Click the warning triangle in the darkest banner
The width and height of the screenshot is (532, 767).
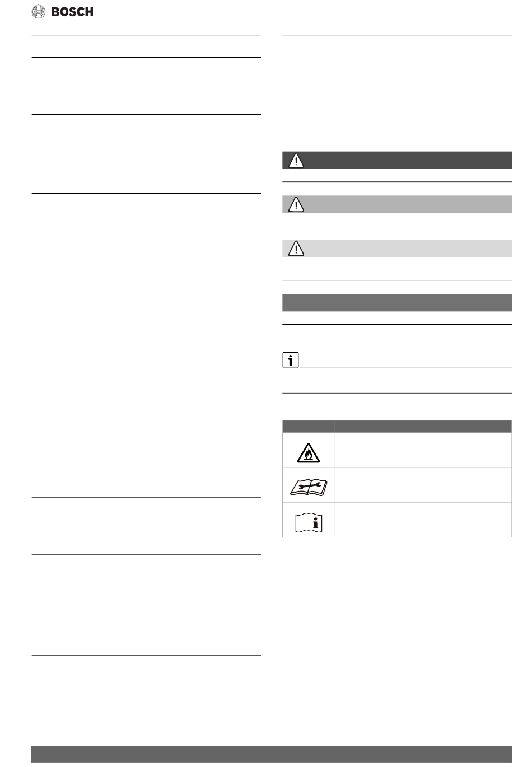coord(296,161)
